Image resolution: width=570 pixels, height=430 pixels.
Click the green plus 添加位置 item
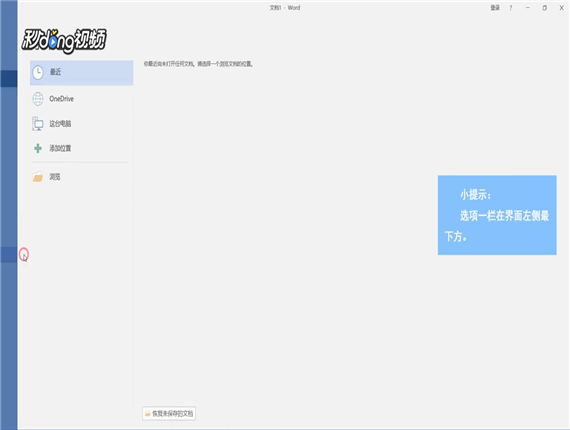(81, 148)
